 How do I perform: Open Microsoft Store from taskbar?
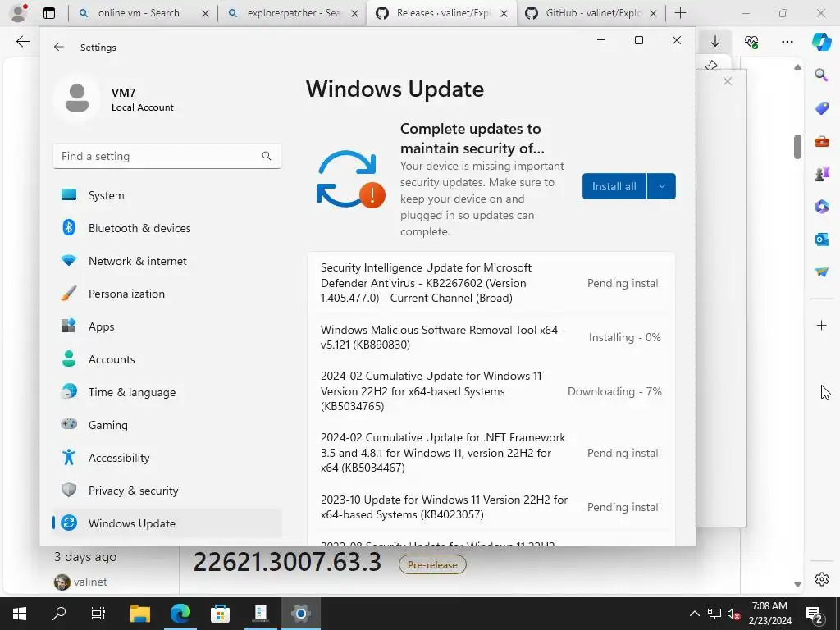[x=220, y=614]
